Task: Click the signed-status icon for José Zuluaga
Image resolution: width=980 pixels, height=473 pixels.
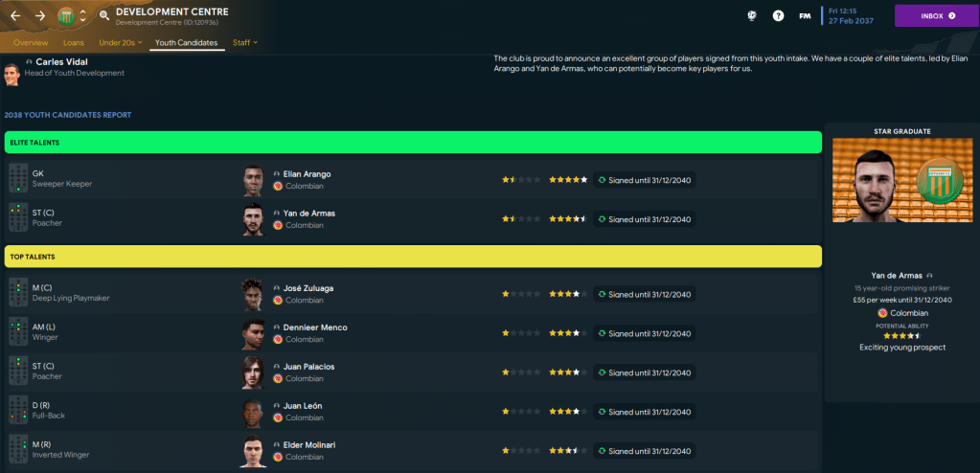Action: [x=602, y=294]
